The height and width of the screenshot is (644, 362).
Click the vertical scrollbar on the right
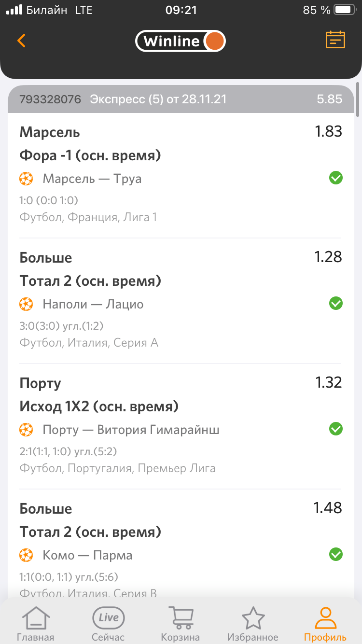(357, 100)
